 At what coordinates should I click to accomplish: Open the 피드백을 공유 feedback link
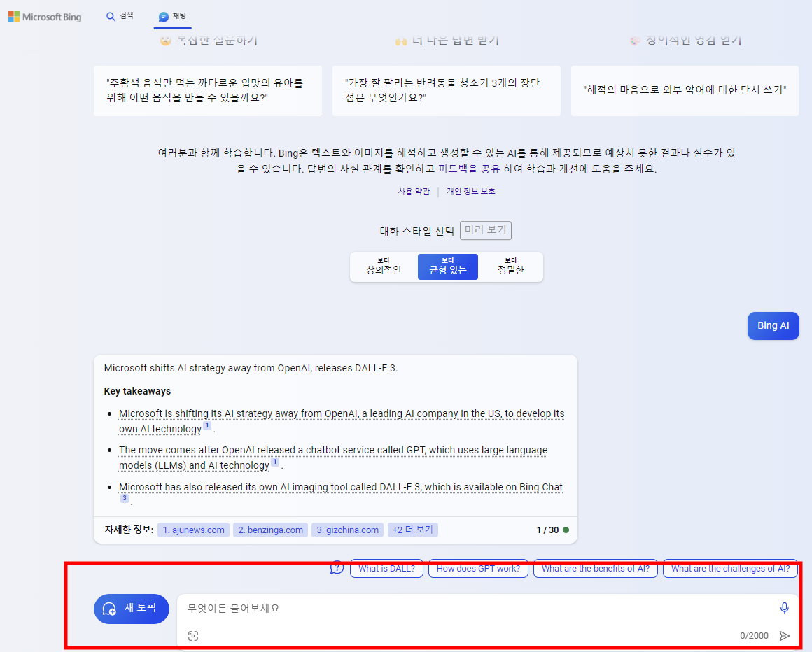[x=469, y=169]
